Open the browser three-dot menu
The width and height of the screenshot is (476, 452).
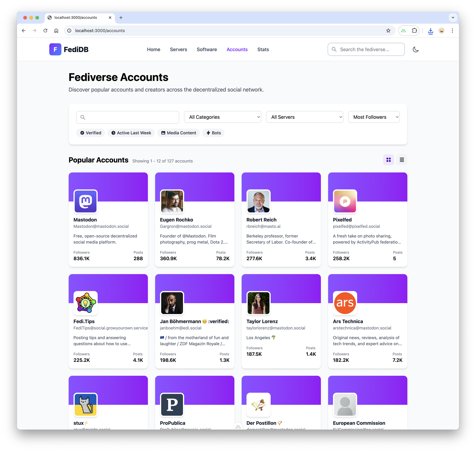click(452, 31)
